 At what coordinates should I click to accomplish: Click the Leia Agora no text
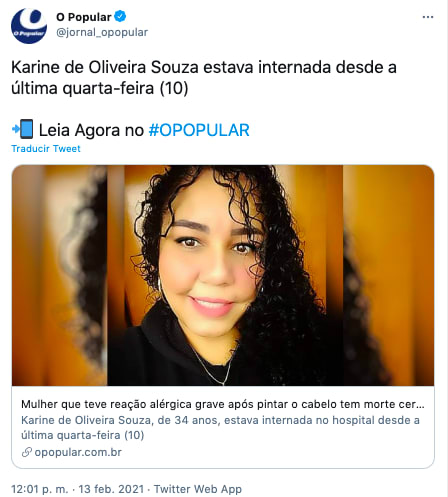(x=91, y=130)
